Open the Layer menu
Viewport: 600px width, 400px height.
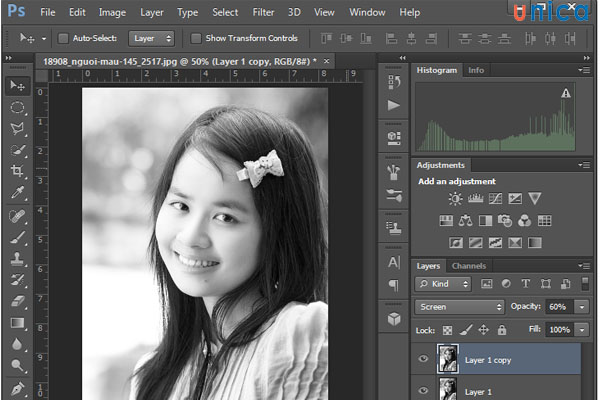(x=152, y=13)
